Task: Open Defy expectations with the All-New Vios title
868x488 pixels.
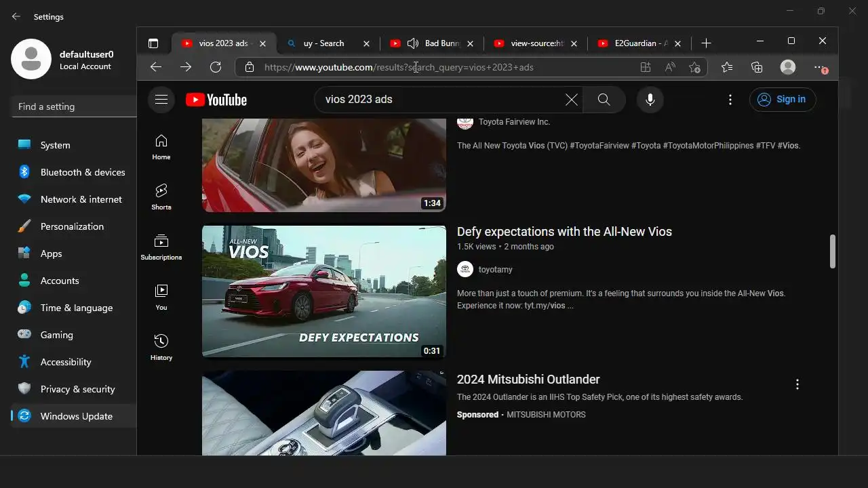Action: 564,232
